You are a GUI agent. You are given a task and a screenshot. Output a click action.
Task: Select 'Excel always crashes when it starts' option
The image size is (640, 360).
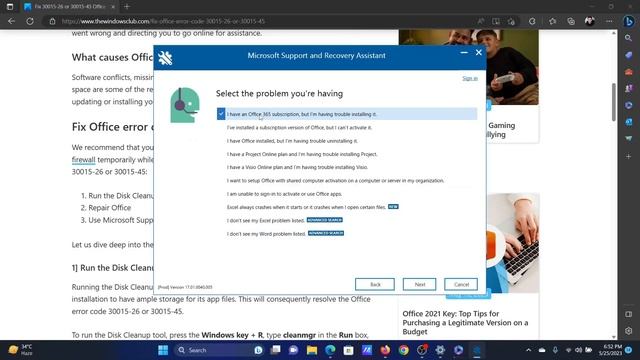(x=306, y=207)
